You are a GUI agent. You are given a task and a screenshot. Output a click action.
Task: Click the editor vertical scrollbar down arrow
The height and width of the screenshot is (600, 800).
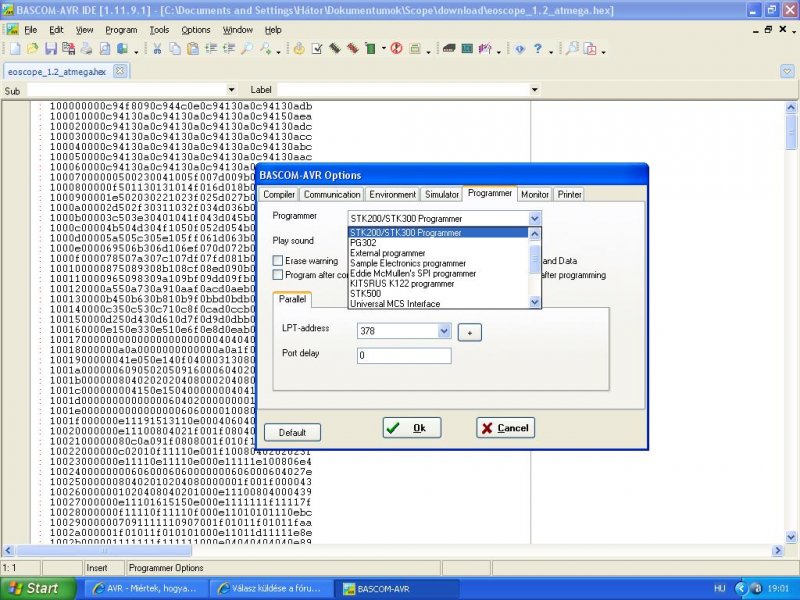tap(791, 537)
